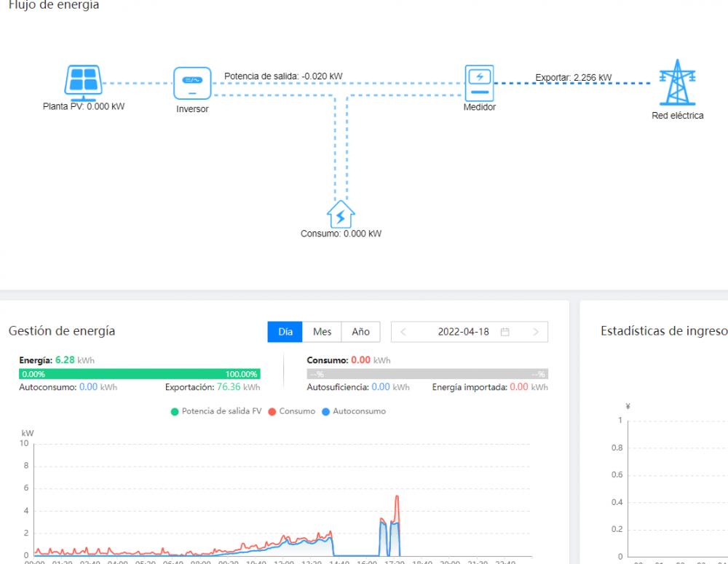Click the Energía: 6.28 kWh value
Screen dimensions: 728x564
click(57, 360)
